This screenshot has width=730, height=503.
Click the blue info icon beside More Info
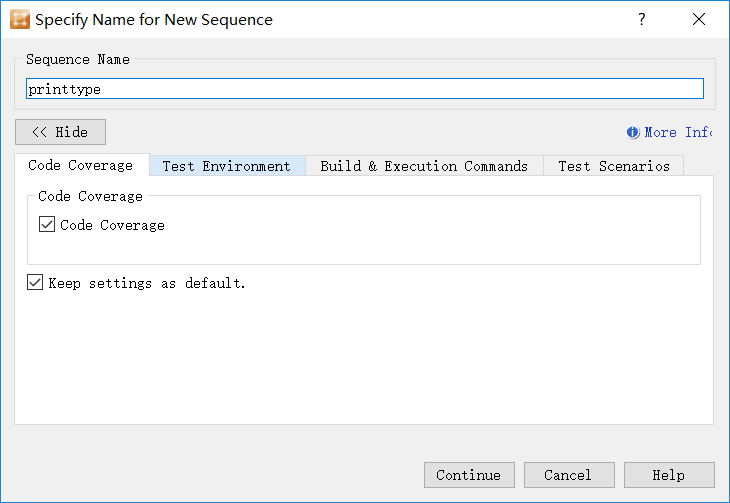(x=633, y=132)
